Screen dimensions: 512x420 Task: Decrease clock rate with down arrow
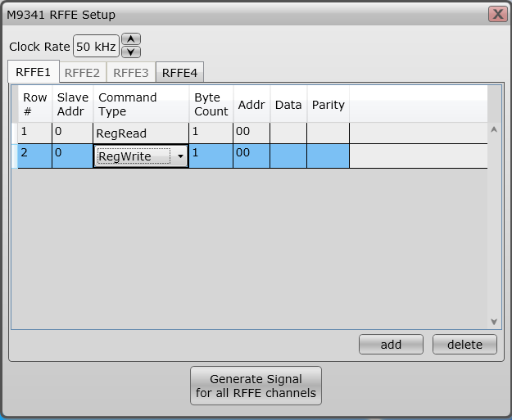[130, 52]
